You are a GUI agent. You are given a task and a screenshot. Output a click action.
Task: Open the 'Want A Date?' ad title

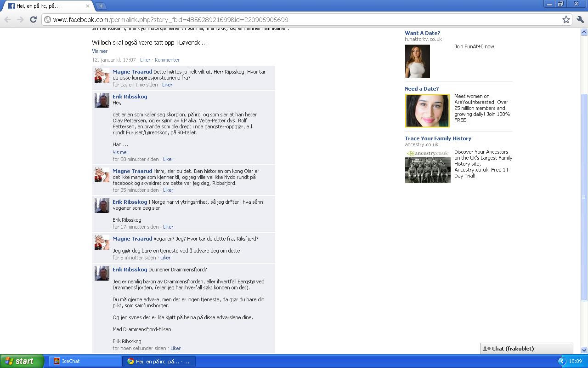pyautogui.click(x=422, y=33)
